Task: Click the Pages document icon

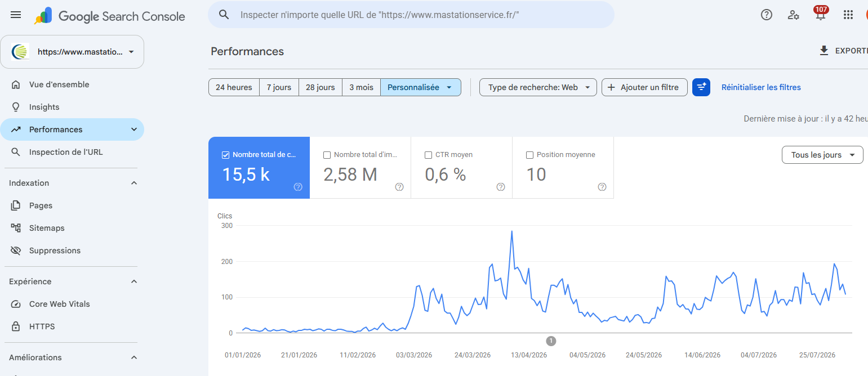Action: click(16, 205)
